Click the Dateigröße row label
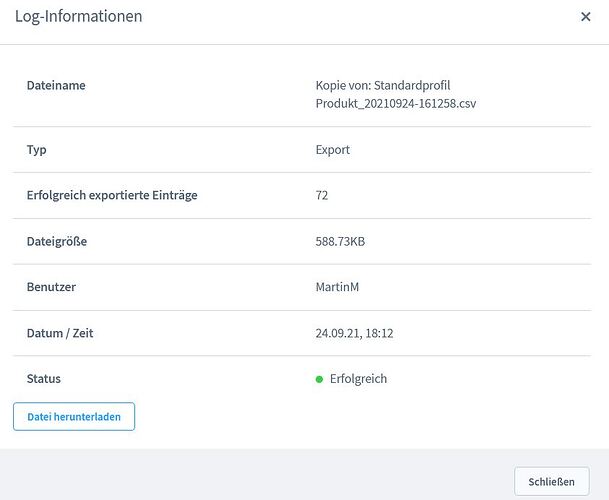 [64, 241]
